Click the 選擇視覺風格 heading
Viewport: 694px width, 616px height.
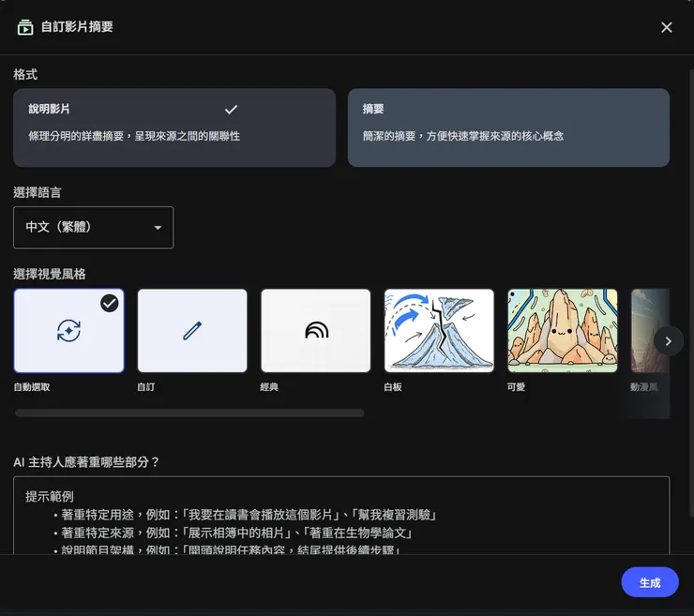(50, 275)
